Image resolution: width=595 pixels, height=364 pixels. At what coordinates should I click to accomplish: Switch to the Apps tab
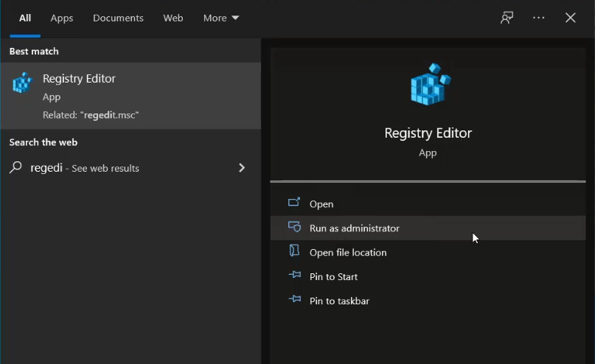[x=62, y=18]
